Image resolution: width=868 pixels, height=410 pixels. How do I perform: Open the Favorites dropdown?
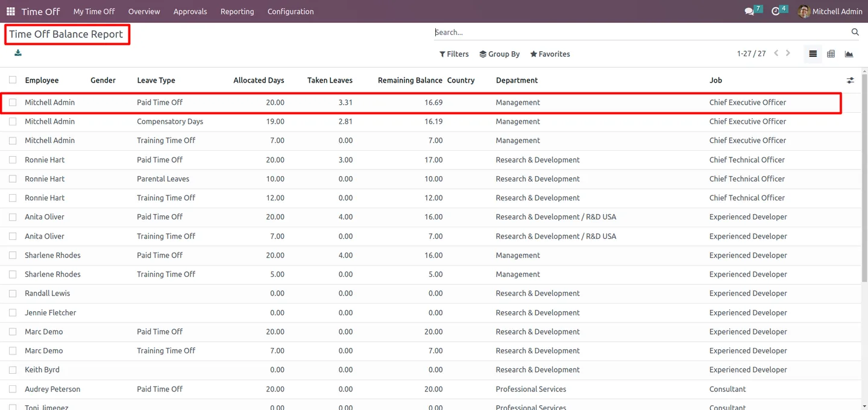[x=550, y=54]
